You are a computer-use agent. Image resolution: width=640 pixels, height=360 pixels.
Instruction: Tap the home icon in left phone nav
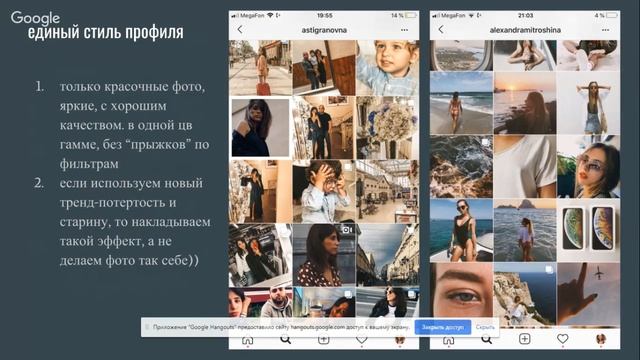click(247, 340)
